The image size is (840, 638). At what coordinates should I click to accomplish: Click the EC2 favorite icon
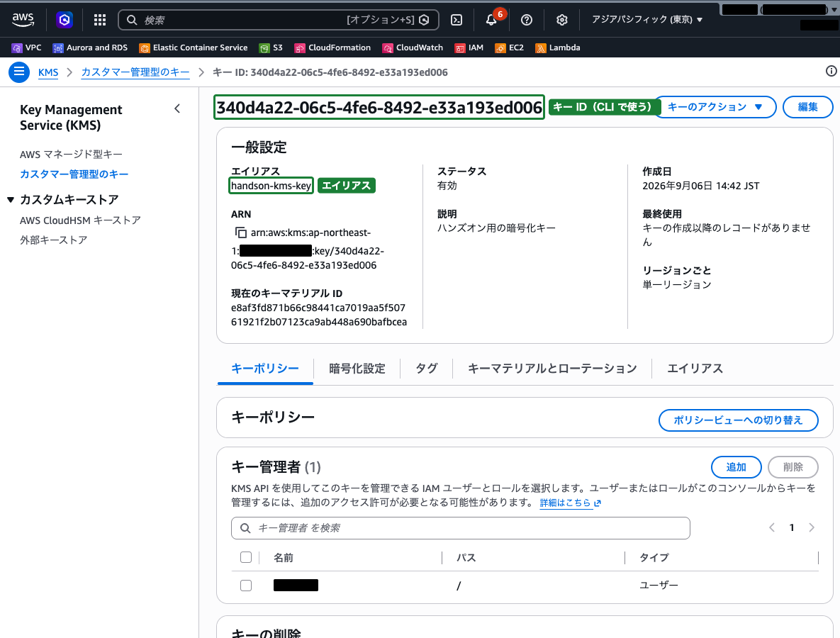500,48
